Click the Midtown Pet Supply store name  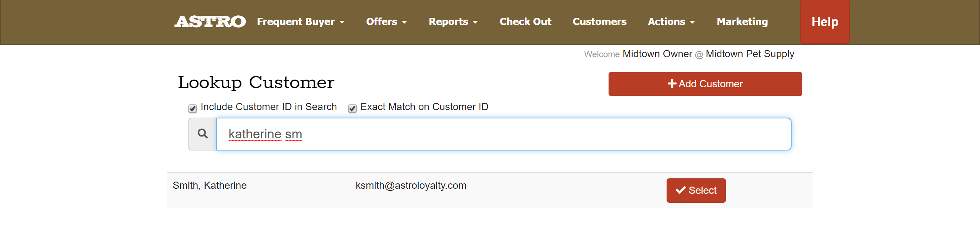[x=750, y=54]
